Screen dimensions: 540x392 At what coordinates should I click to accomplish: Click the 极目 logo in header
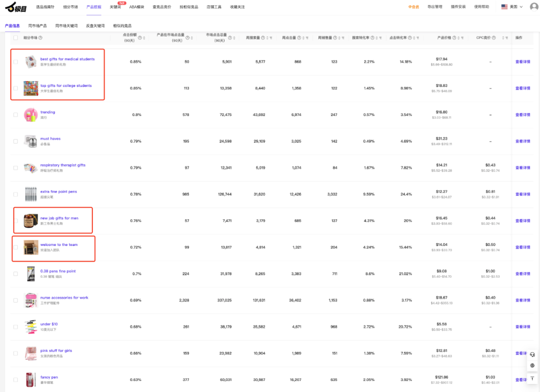[16, 7]
